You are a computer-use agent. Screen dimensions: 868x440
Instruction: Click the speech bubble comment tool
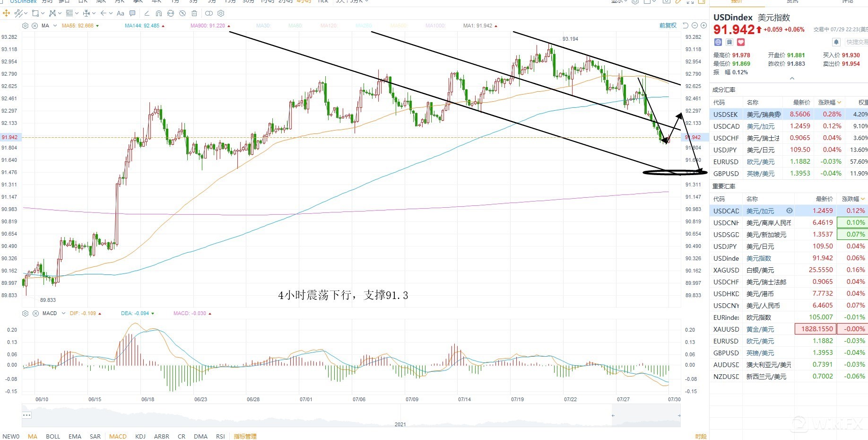[132, 13]
